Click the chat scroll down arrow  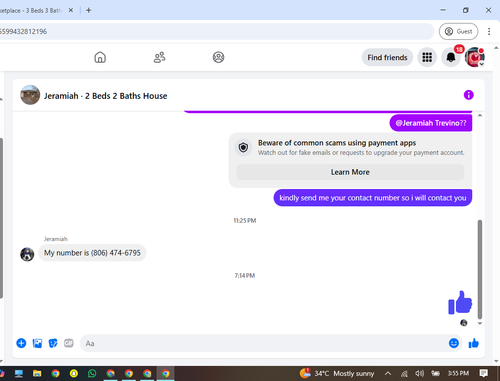[480, 323]
